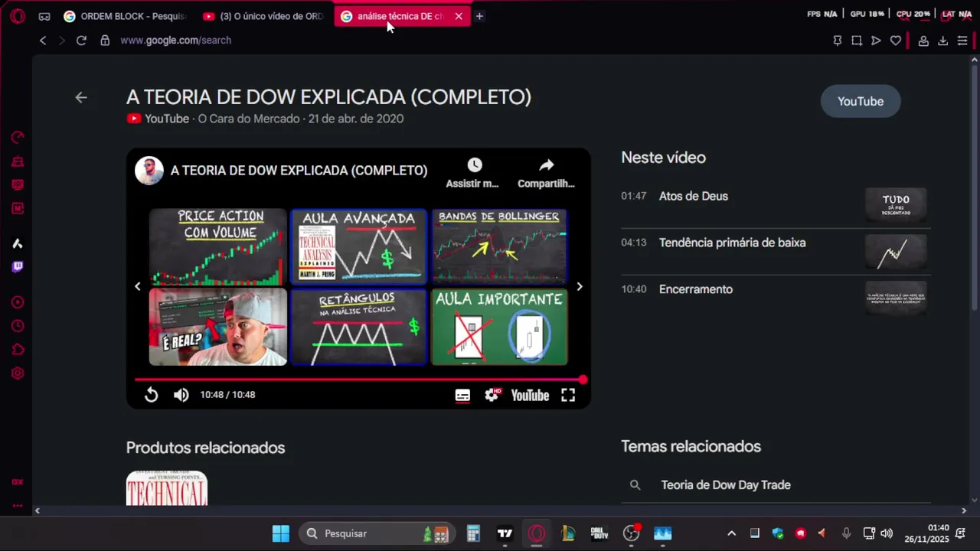The height and width of the screenshot is (551, 980).
Task: Show next suggested videos arrow
Action: (x=580, y=287)
